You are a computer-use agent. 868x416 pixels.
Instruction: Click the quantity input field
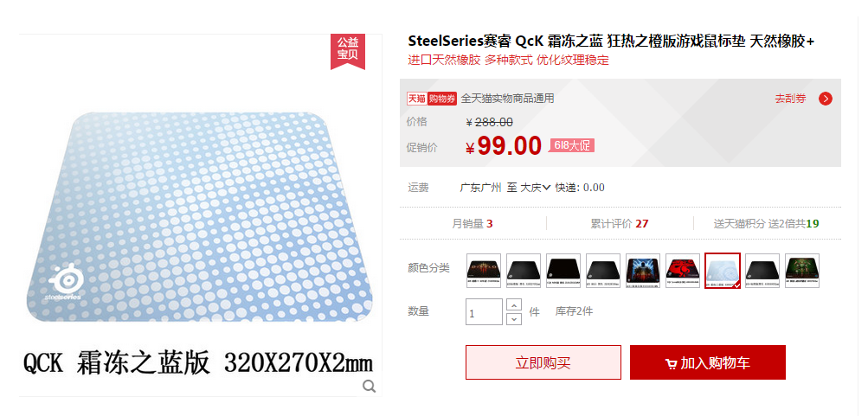pos(484,311)
